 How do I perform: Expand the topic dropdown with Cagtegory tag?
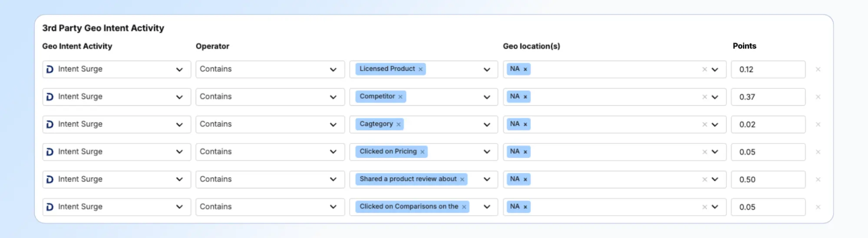coord(487,124)
